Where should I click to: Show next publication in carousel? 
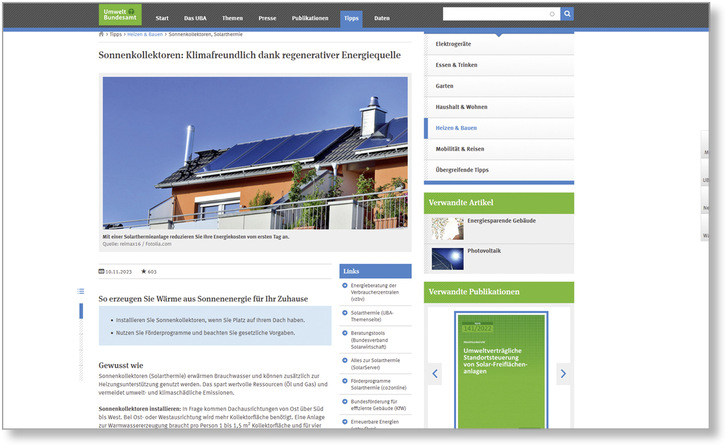coord(563,374)
